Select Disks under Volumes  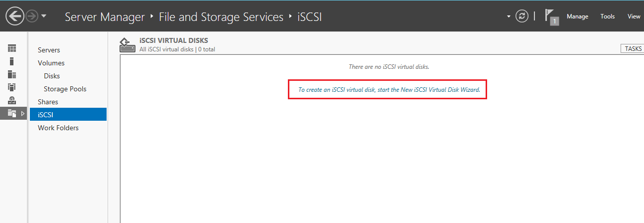(x=52, y=76)
